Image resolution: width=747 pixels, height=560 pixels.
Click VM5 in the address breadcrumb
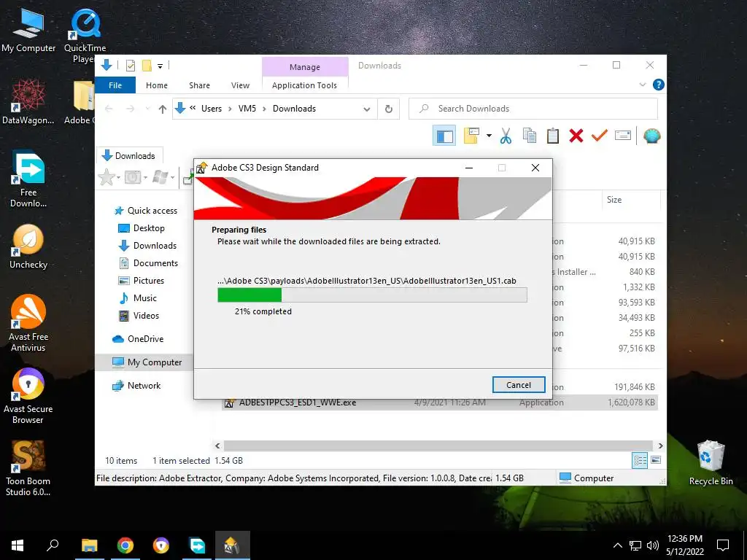pyautogui.click(x=247, y=109)
